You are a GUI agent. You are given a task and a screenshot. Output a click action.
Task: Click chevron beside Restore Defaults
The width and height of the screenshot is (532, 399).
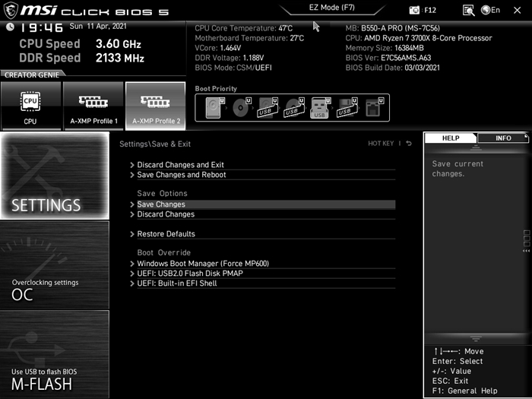click(132, 234)
